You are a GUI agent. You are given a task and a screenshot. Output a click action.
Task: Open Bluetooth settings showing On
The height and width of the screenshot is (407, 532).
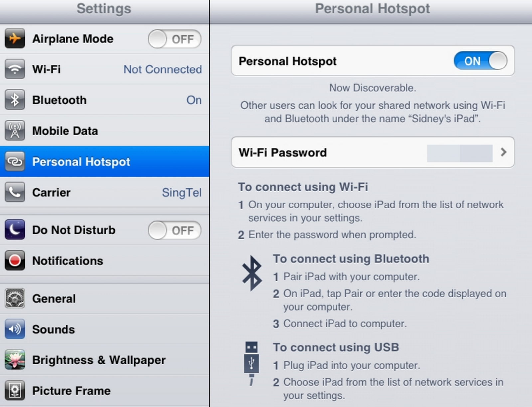[105, 100]
